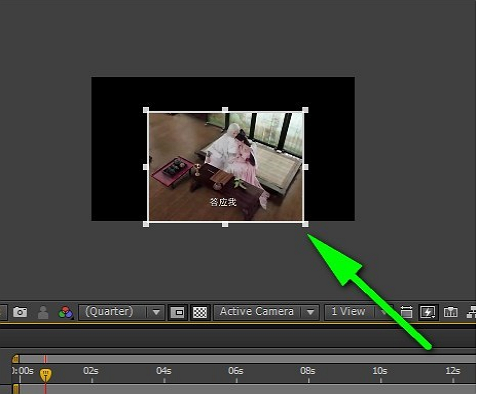Screen dimensions: 477x394
Task: Toggle the Region of Interest button
Action: click(178, 312)
